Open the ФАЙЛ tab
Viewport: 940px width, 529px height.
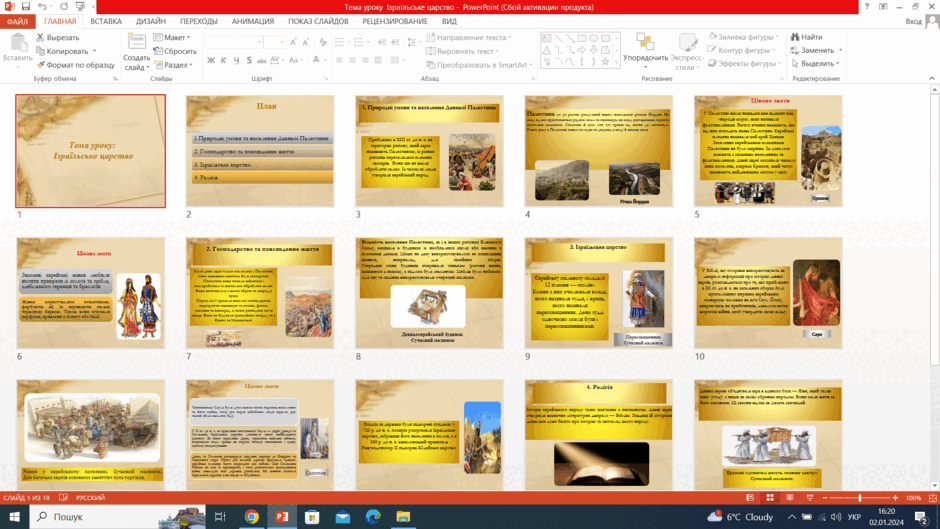point(17,21)
